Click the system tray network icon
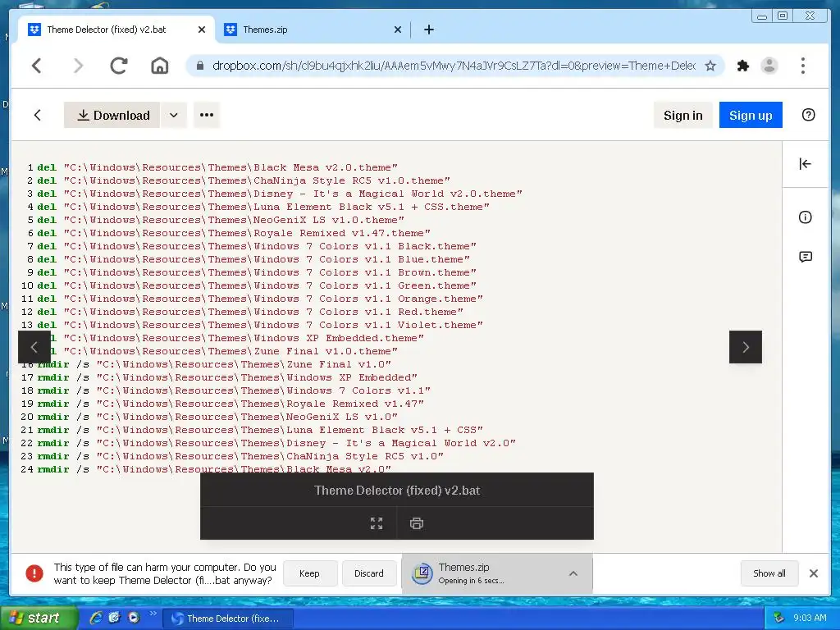Image resolution: width=840 pixels, height=630 pixels. 778,618
